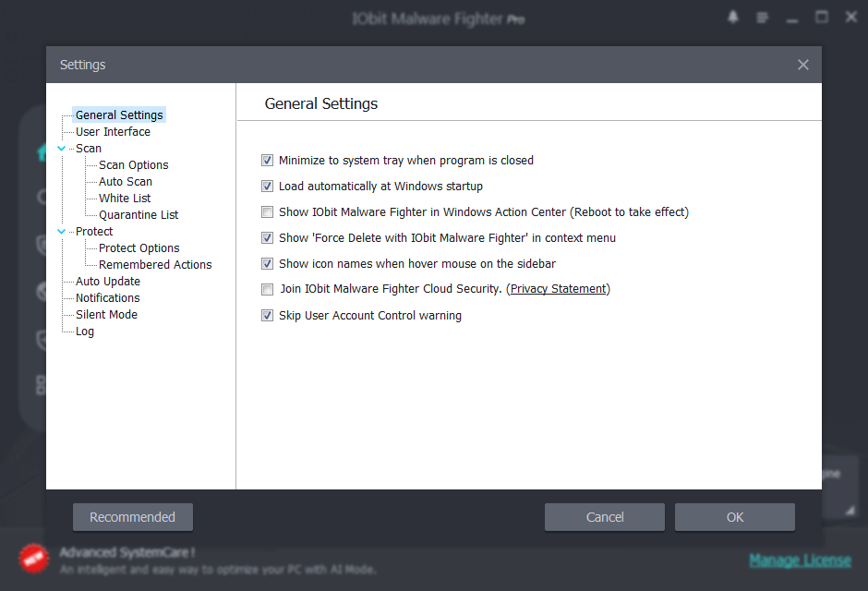Image resolution: width=868 pixels, height=591 pixels.
Task: Open the Privacy Statement link
Action: (x=558, y=289)
